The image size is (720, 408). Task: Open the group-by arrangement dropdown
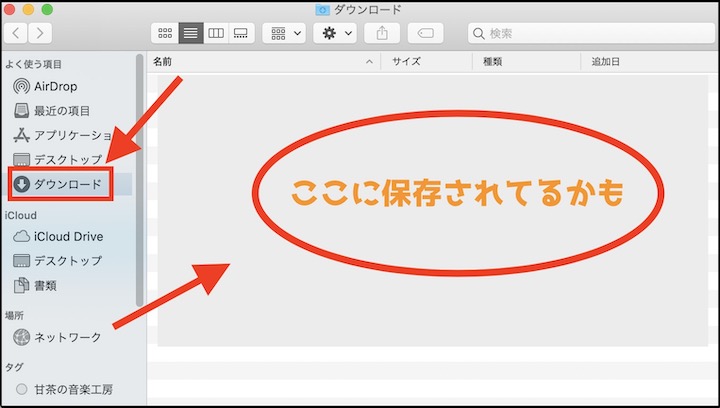click(x=284, y=33)
